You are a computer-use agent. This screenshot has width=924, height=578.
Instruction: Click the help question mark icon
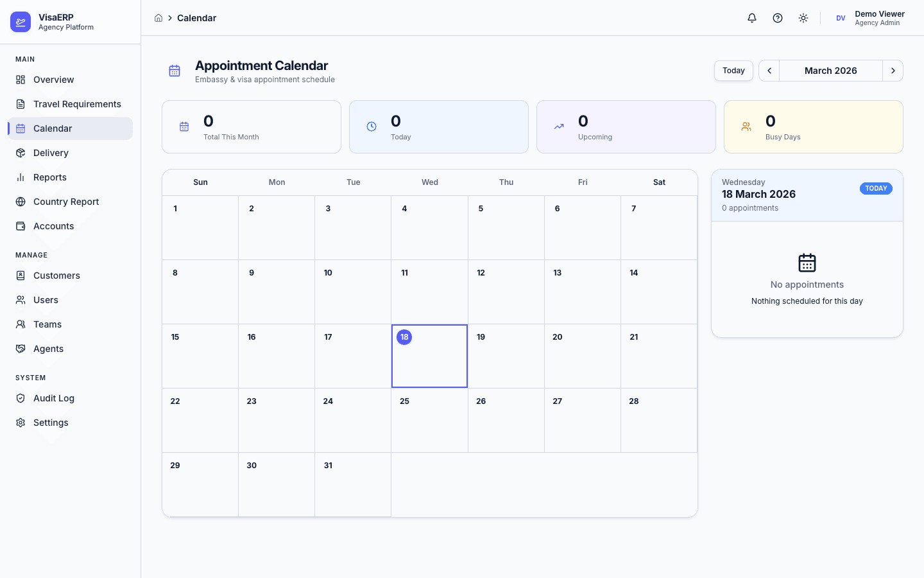pyautogui.click(x=777, y=18)
